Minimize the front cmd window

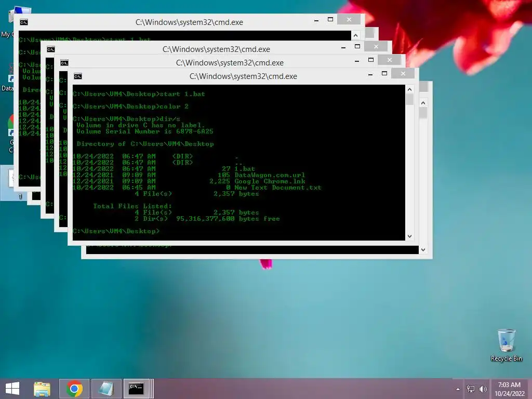[370, 74]
